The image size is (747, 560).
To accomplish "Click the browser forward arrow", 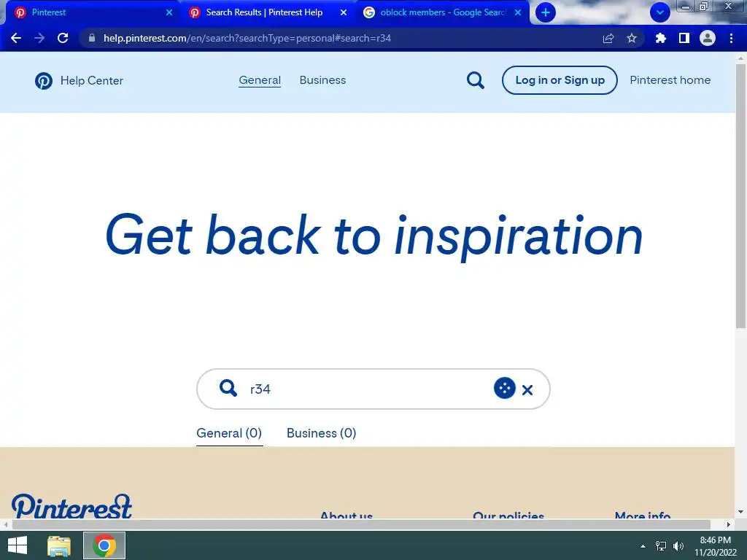I will tap(39, 38).
